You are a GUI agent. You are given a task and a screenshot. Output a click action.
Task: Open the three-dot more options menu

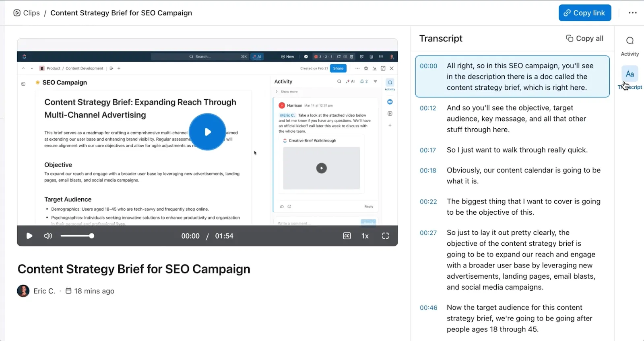coord(633,13)
